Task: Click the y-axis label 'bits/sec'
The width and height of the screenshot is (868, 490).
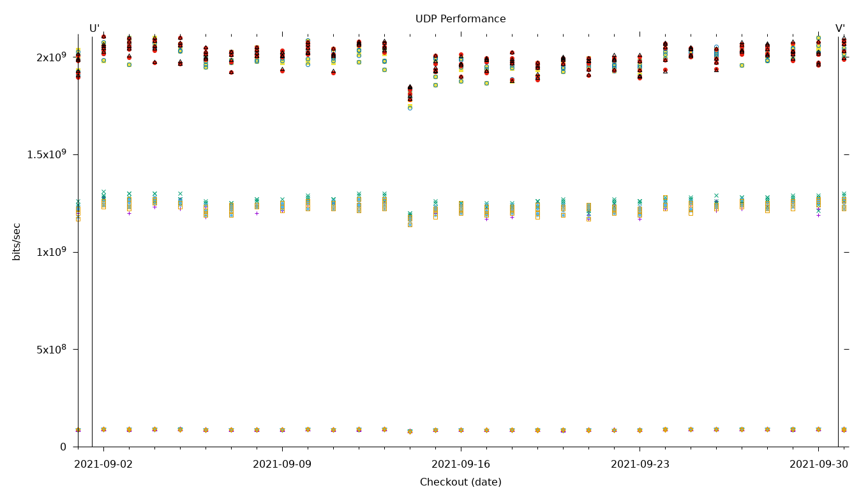Action: [17, 241]
